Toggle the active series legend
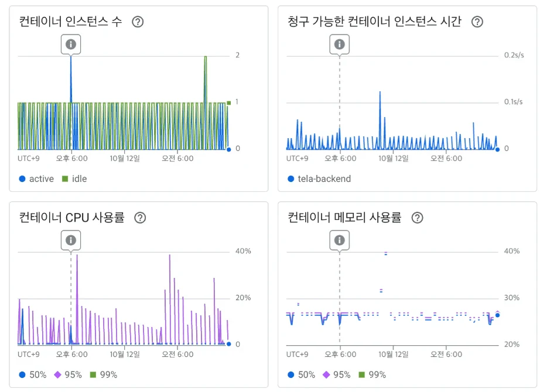The image size is (550, 392). 36,178
